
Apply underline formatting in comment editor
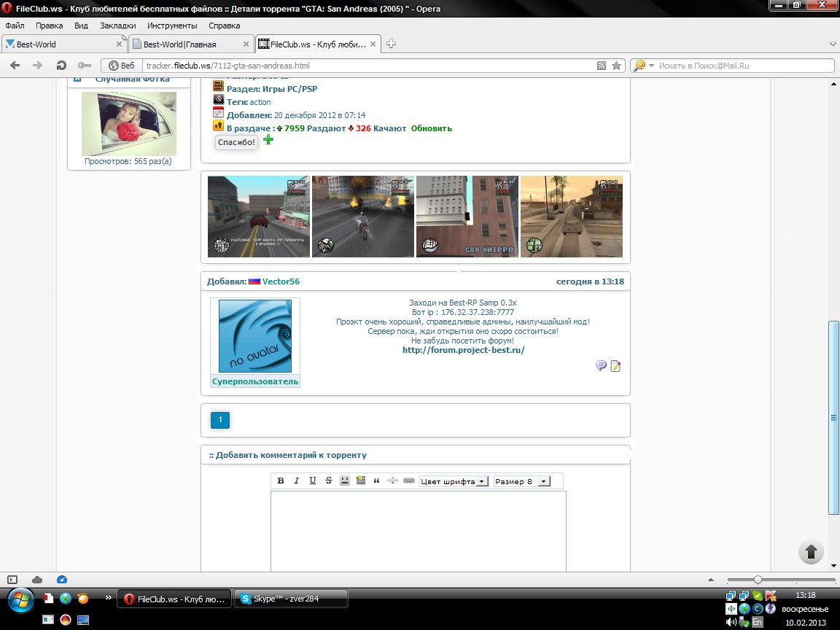tap(312, 481)
